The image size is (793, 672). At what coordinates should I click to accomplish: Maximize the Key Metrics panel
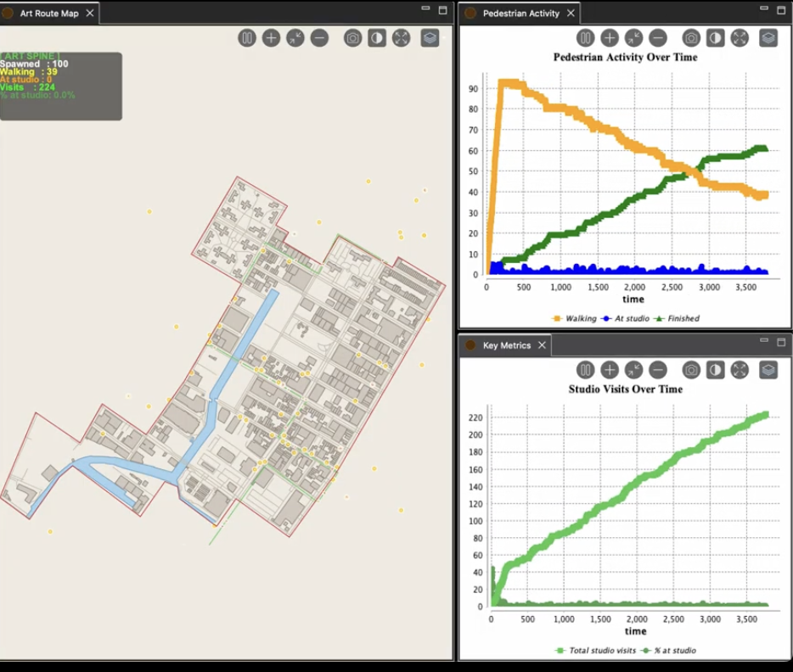[781, 342]
